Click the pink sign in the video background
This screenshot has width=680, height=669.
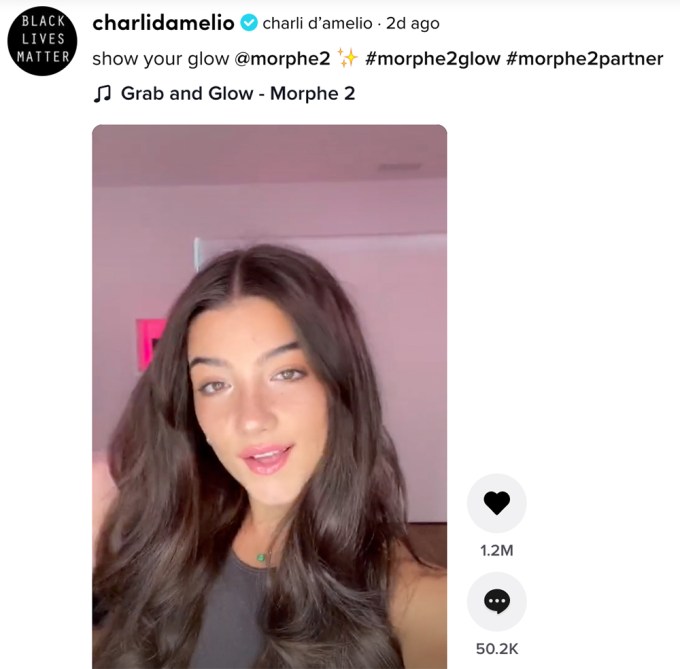tap(150, 345)
